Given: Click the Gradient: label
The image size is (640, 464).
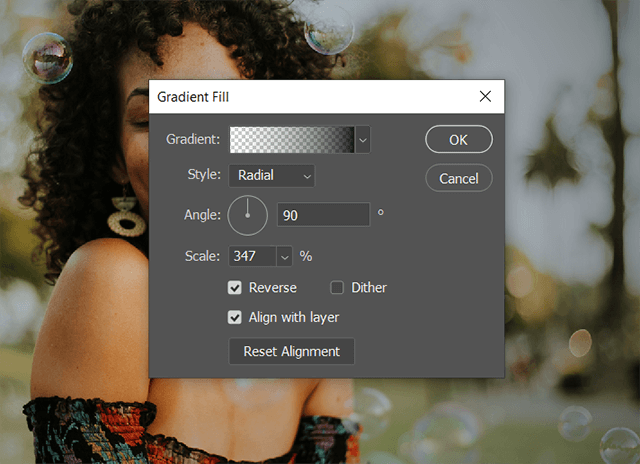Looking at the screenshot, I should pyautogui.click(x=193, y=139).
